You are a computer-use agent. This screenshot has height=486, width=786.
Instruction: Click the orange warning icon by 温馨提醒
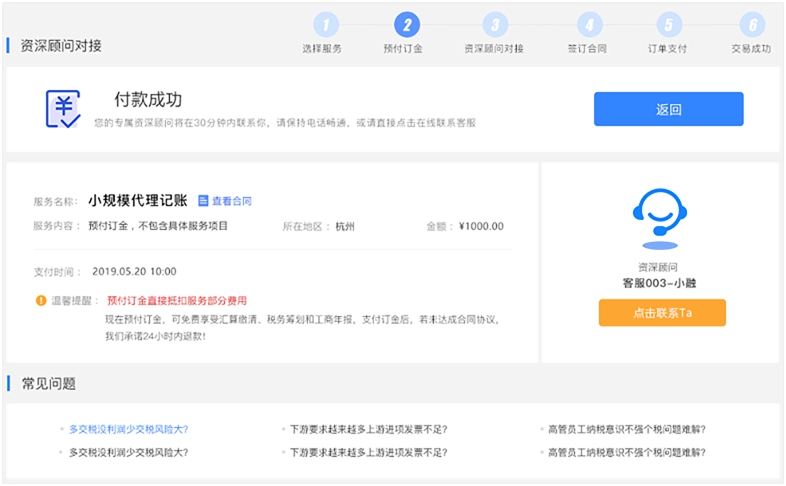pos(41,300)
